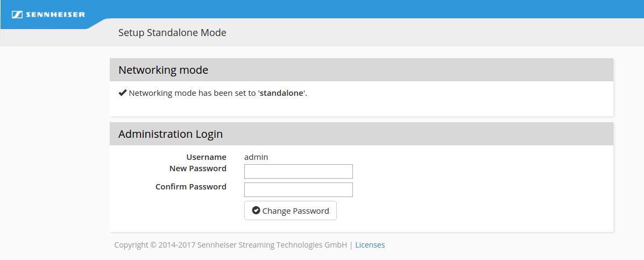Click the Sennheiser logo emblem
Screen dimensions: 644x260
click(x=17, y=15)
